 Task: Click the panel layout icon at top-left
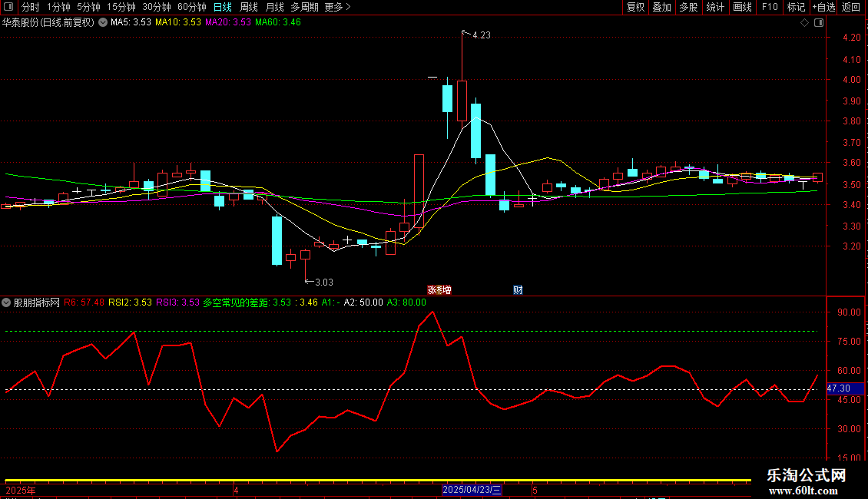coord(8,7)
